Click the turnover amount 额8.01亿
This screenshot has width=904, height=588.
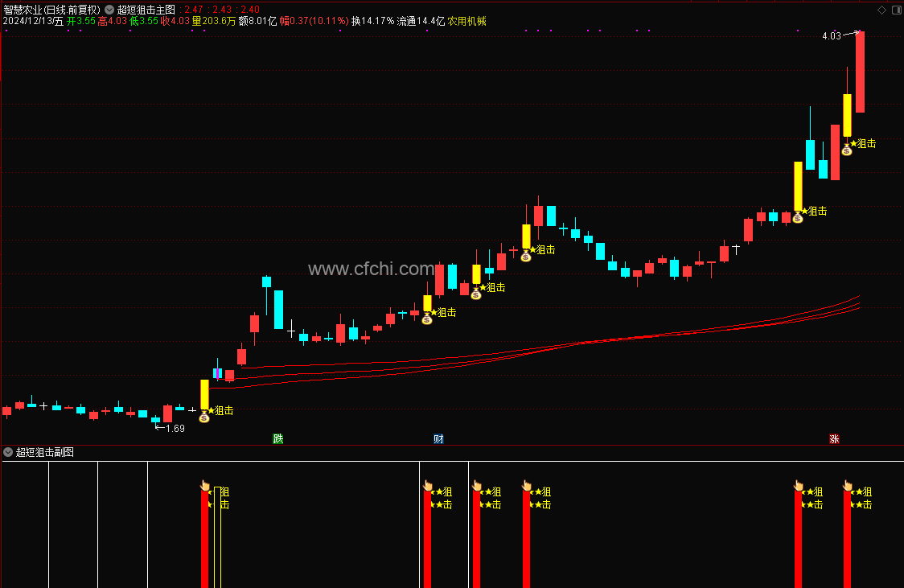(x=257, y=22)
